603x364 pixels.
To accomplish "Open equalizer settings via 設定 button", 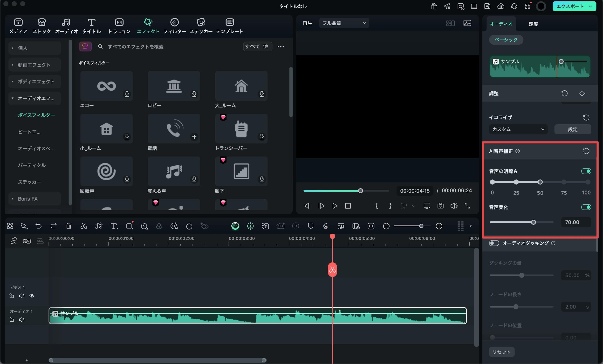I will coord(573,129).
